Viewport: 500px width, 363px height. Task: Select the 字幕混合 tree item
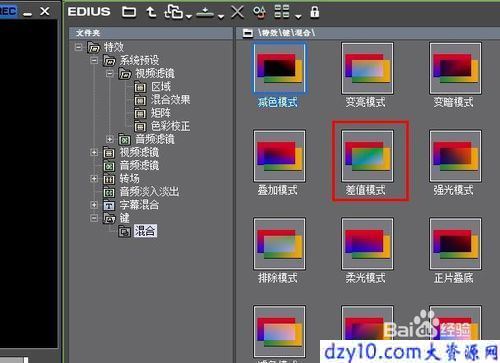[x=139, y=205]
